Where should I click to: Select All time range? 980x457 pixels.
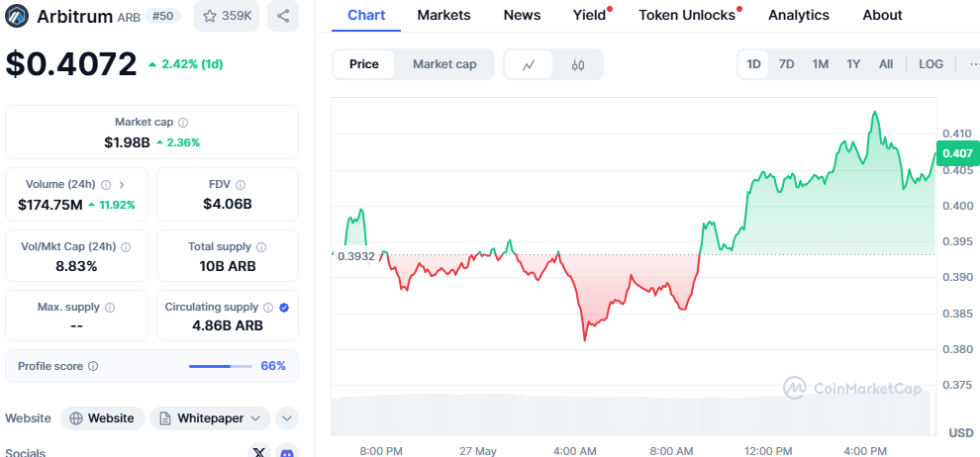(886, 64)
